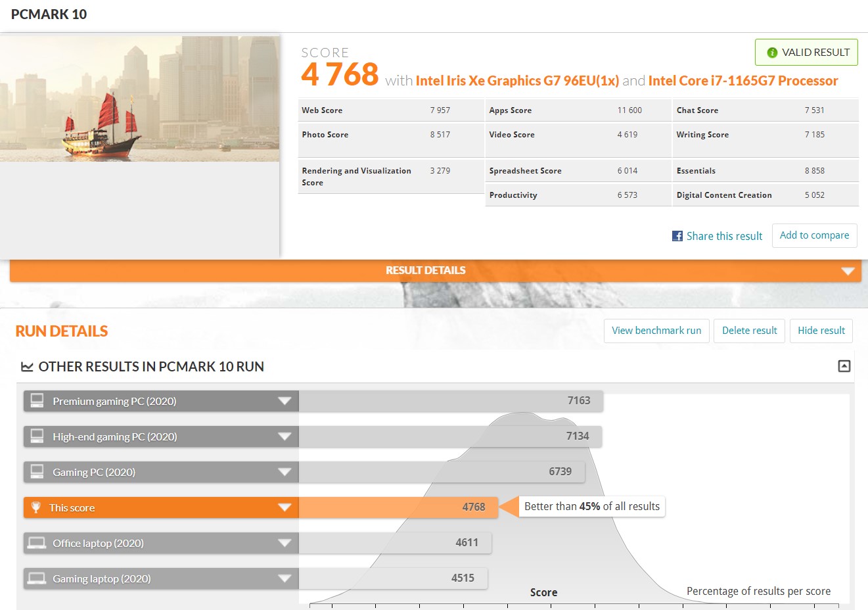Expand the Premium gaming PC (2020) dropdown arrow

(285, 401)
